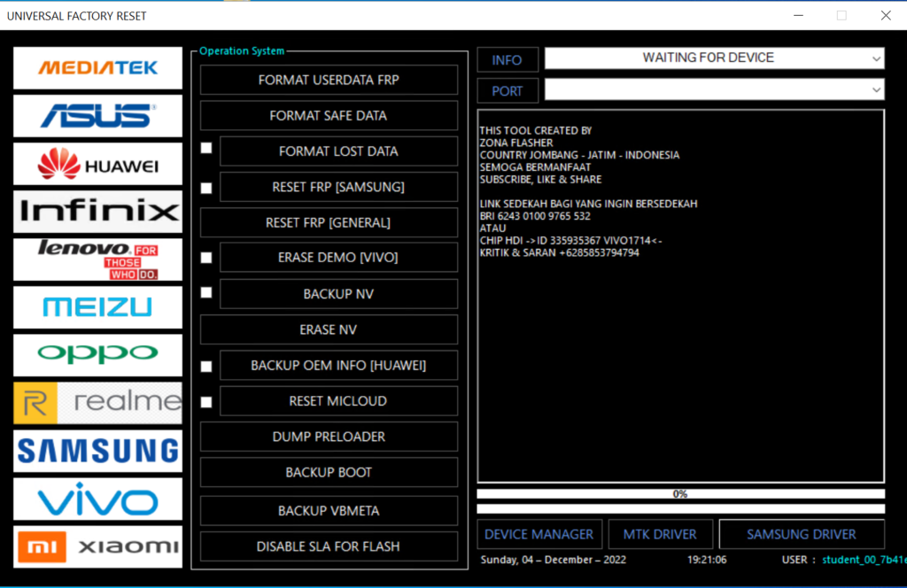Close the Universal Factory Reset window

(886, 16)
